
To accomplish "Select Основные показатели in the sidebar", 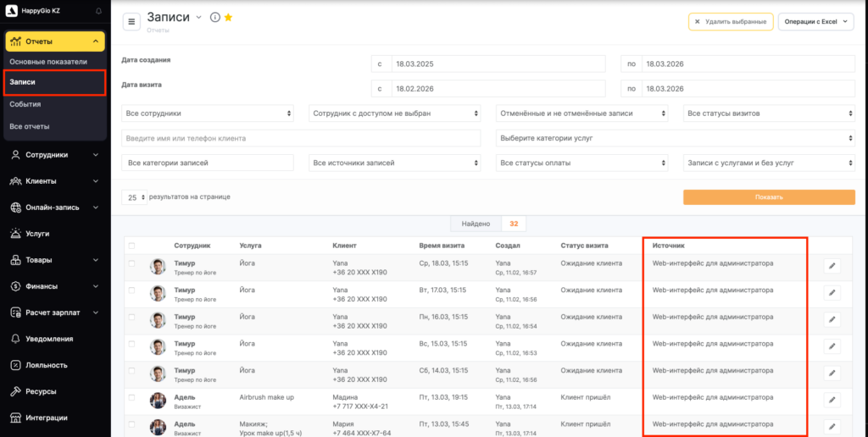I will coord(48,62).
